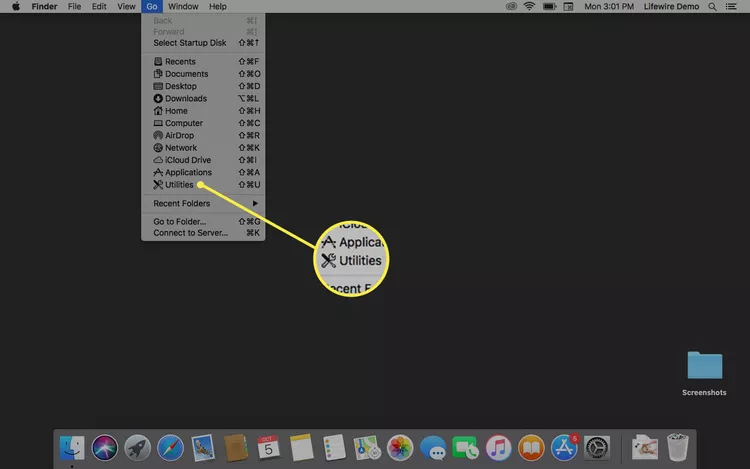Open the File menu

click(x=74, y=7)
